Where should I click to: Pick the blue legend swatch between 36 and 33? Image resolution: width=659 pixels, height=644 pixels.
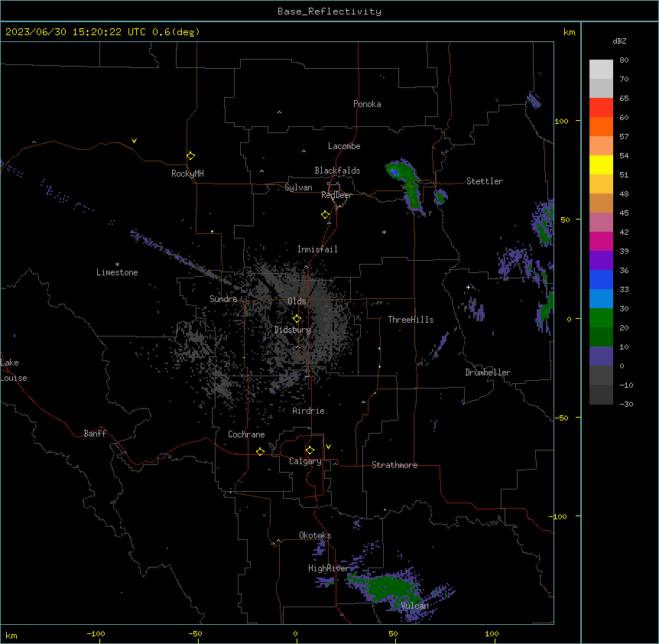pos(601,279)
